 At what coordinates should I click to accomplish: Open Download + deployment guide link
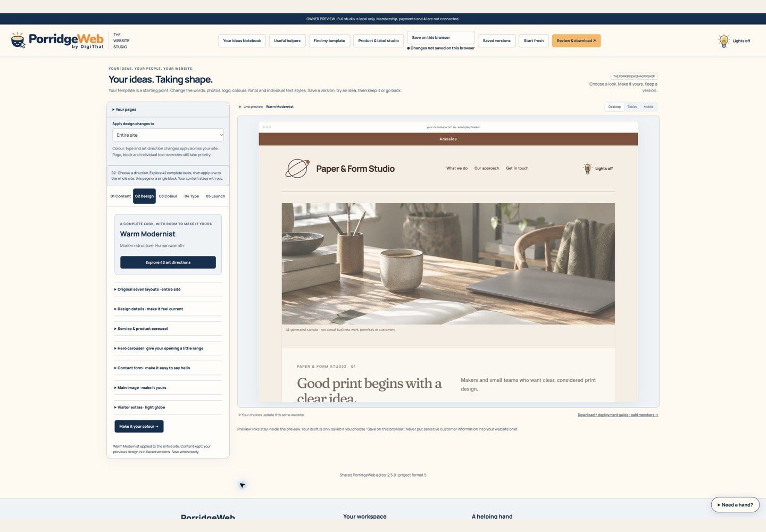coord(618,415)
